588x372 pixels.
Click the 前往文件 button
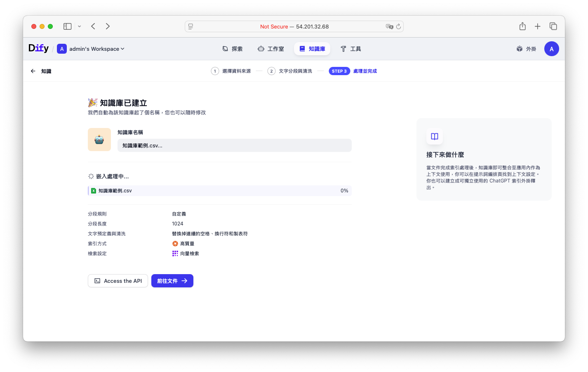(x=172, y=281)
